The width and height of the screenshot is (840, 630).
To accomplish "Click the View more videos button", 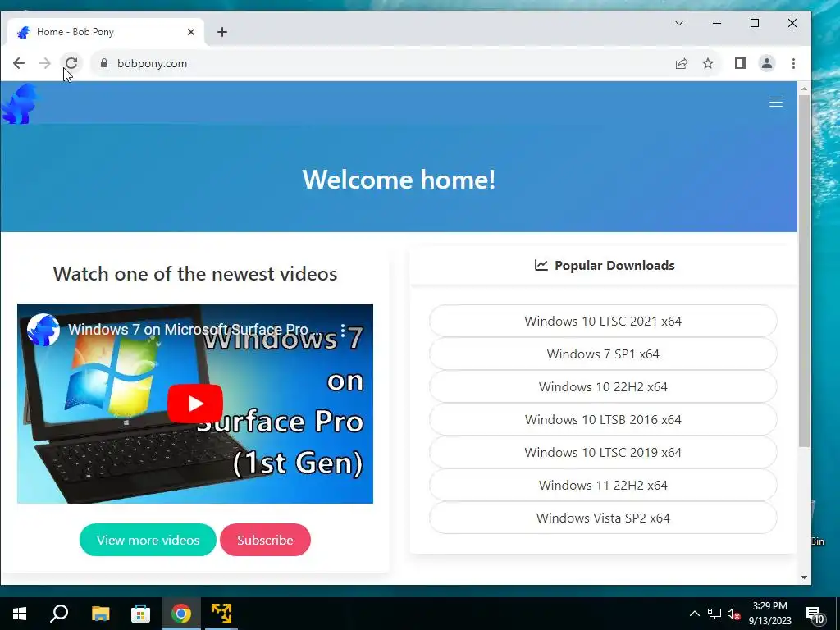I will tap(148, 540).
